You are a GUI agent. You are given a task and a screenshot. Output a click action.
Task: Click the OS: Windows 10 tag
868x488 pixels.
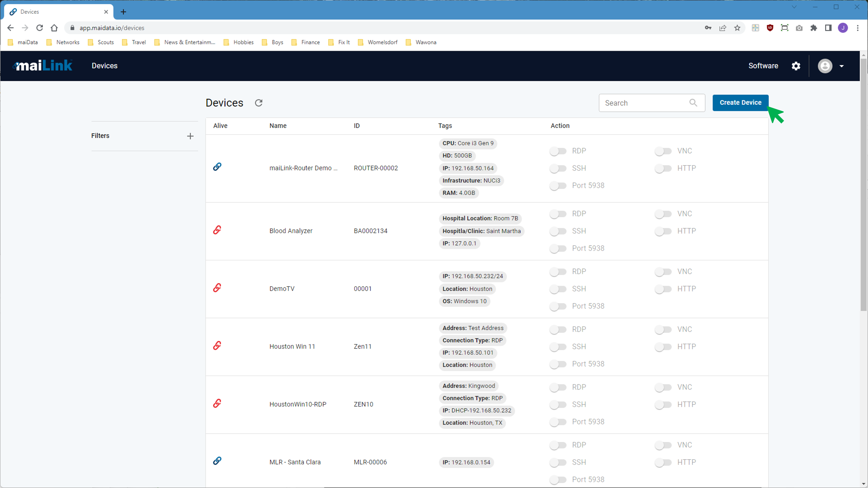[x=464, y=301]
